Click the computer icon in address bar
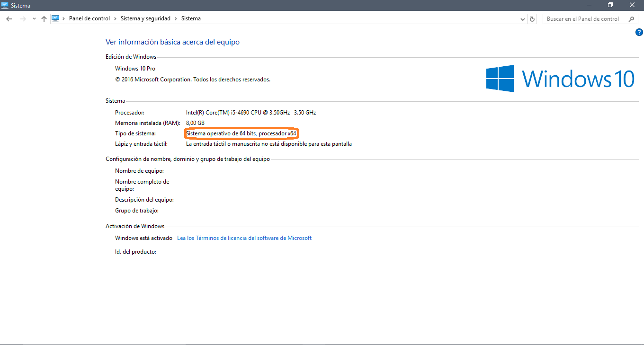This screenshot has height=345, width=644. click(x=55, y=18)
